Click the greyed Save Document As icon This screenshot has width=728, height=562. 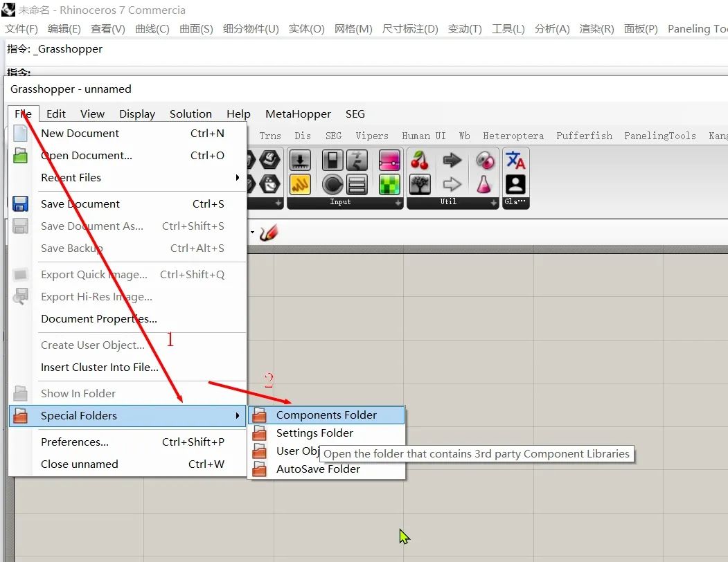point(20,226)
